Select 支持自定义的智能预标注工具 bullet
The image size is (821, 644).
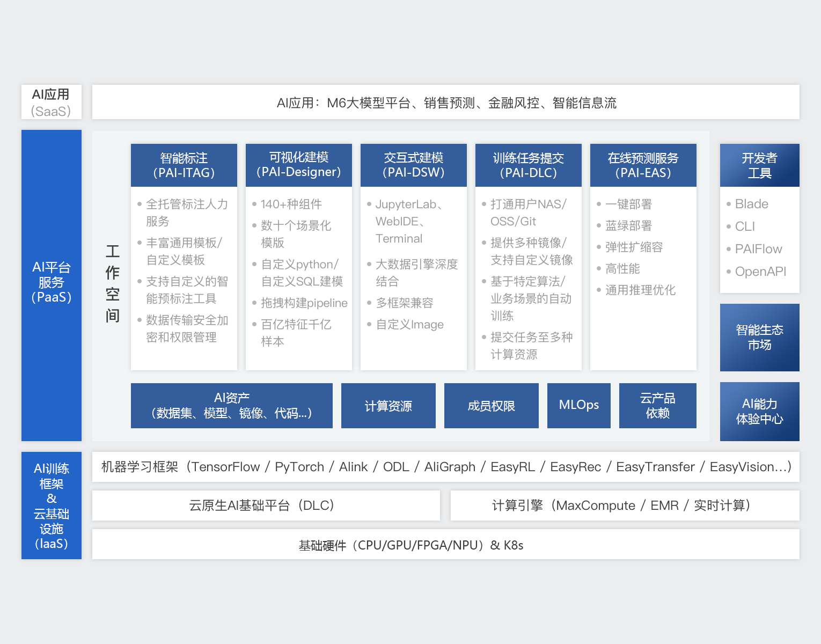[183, 290]
